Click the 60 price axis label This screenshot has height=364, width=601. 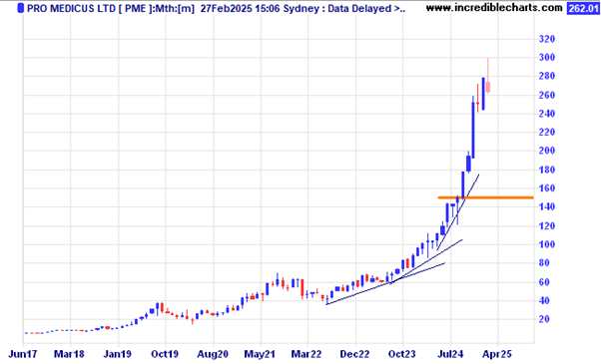[x=544, y=282]
